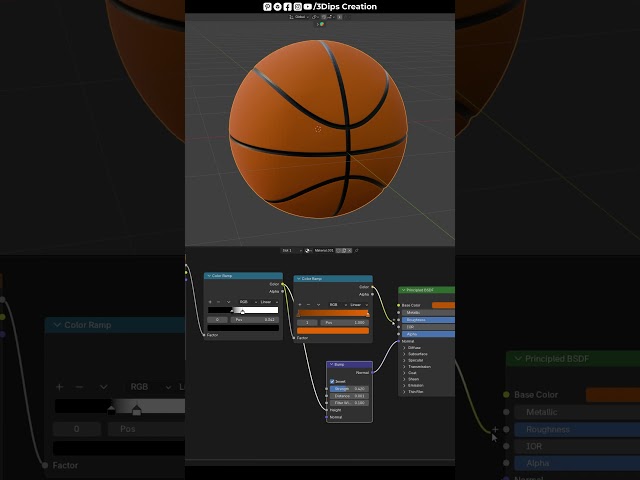Select the left-end stop handle of the orange ramp

point(298,315)
